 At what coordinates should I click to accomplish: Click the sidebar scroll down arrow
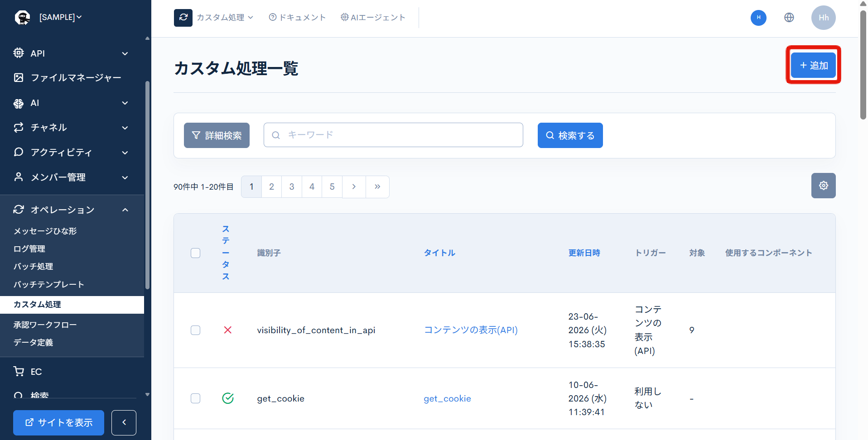147,395
